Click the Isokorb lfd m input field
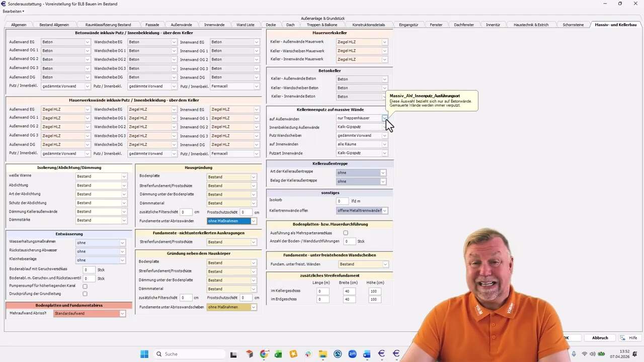 coord(343,201)
